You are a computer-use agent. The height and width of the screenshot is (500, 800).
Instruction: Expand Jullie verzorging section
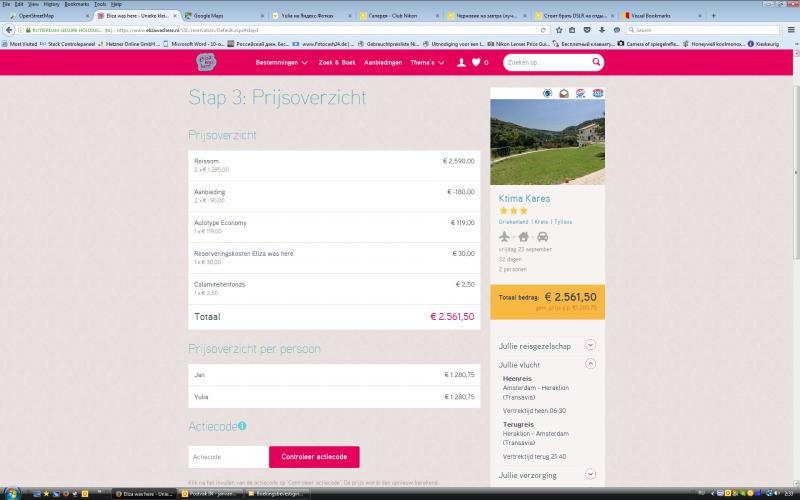(x=590, y=474)
